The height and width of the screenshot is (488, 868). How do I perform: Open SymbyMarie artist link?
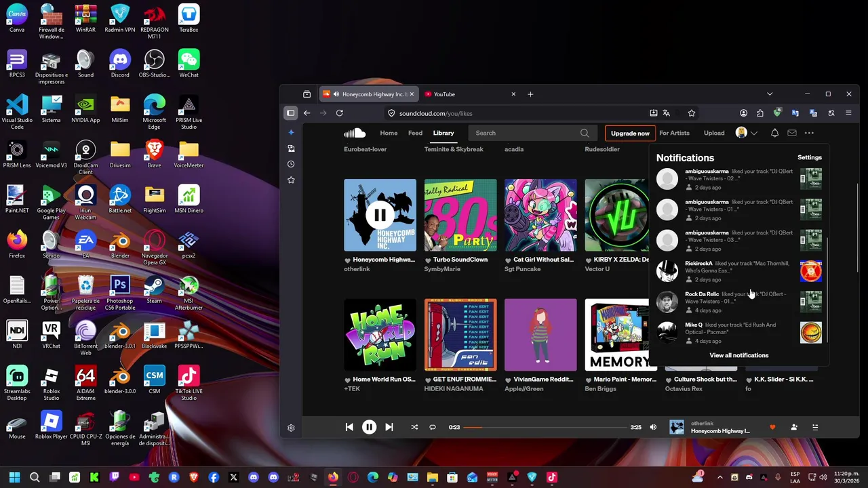pos(442,269)
